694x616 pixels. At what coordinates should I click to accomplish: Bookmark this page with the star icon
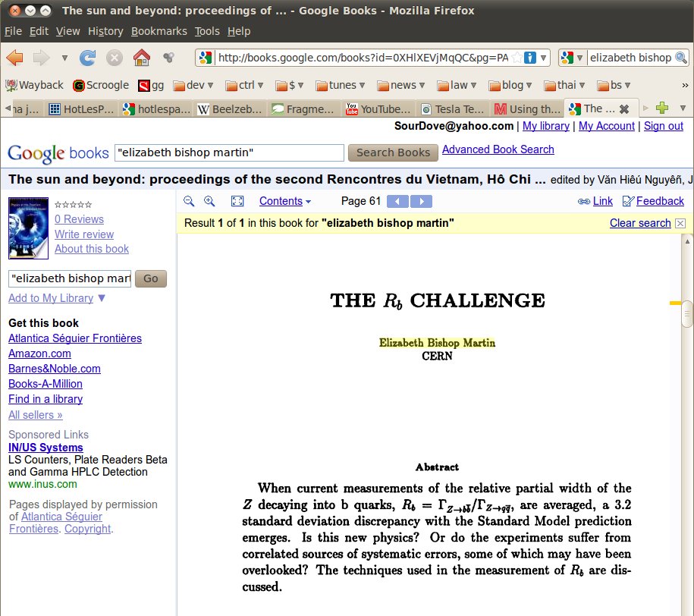pyautogui.click(x=516, y=58)
